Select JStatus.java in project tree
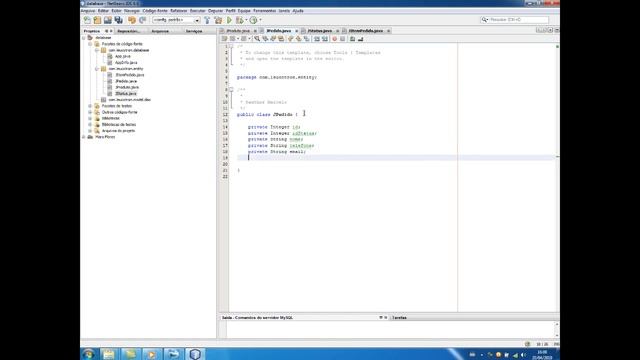The image size is (640, 360). point(126,93)
